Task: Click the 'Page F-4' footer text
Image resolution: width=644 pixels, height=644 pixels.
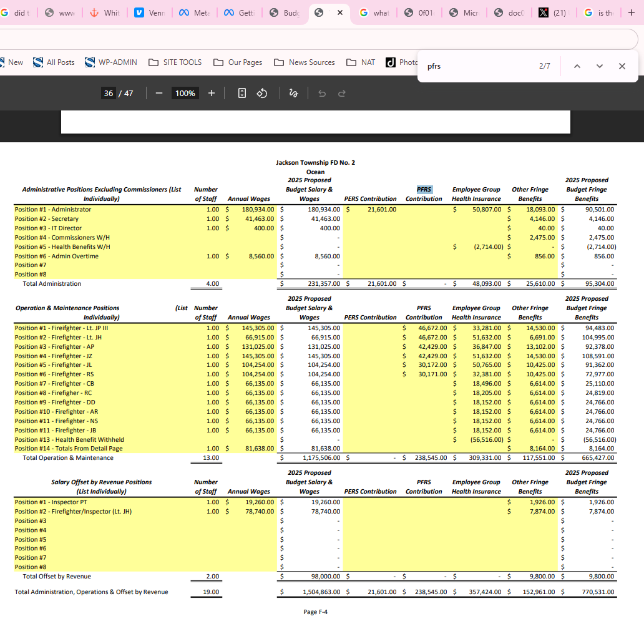Action: click(315, 612)
